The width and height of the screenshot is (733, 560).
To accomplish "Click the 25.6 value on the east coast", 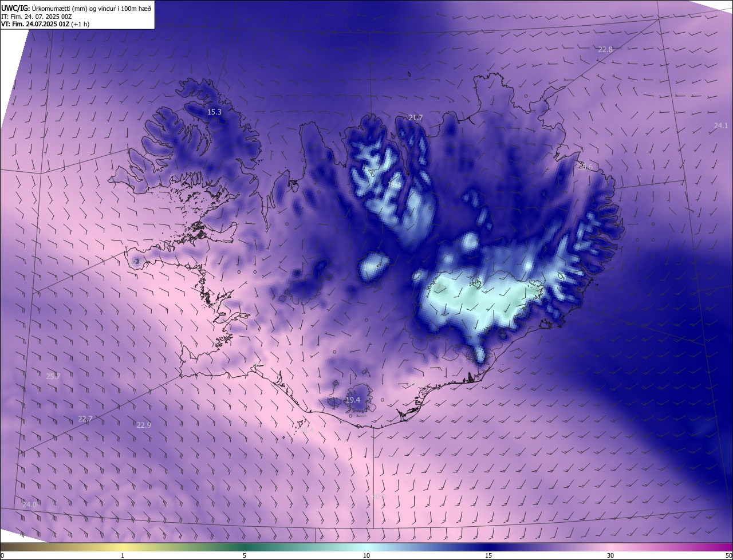I will point(585,167).
